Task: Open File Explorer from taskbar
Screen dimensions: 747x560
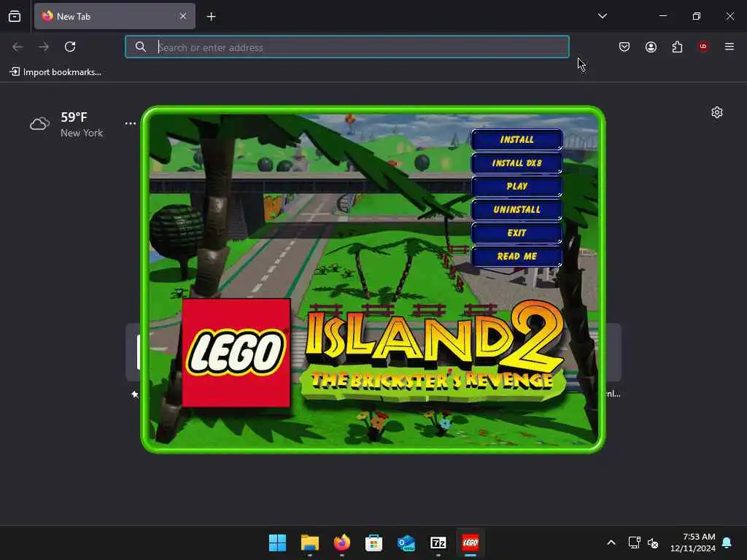Action: [x=309, y=542]
